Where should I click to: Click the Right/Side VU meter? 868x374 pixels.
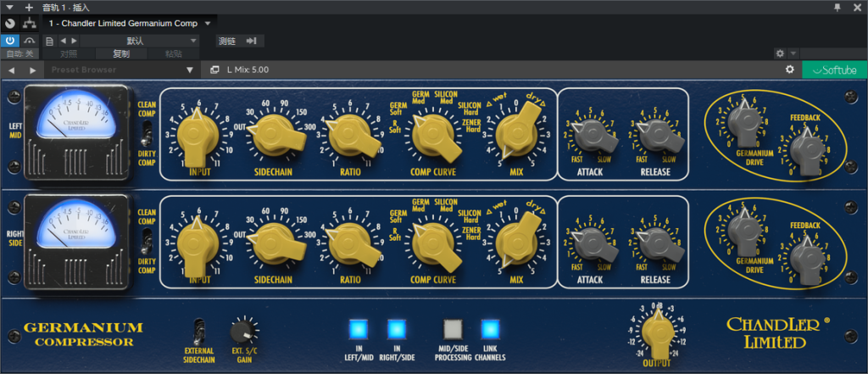(76, 223)
